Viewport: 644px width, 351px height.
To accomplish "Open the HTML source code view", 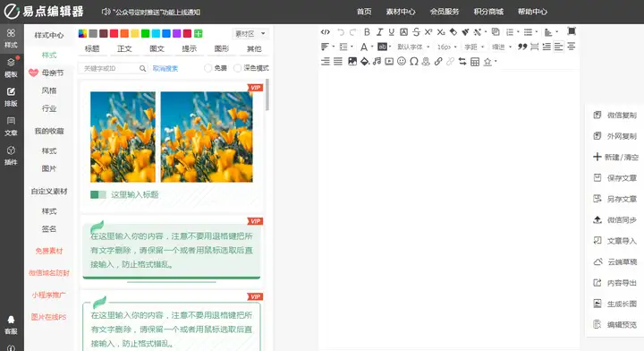I will click(x=326, y=32).
